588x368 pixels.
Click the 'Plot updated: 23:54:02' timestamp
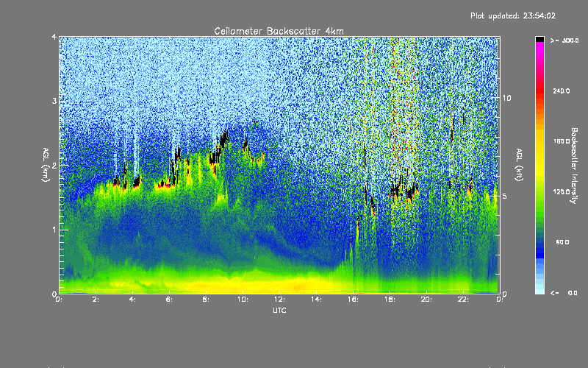(513, 15)
